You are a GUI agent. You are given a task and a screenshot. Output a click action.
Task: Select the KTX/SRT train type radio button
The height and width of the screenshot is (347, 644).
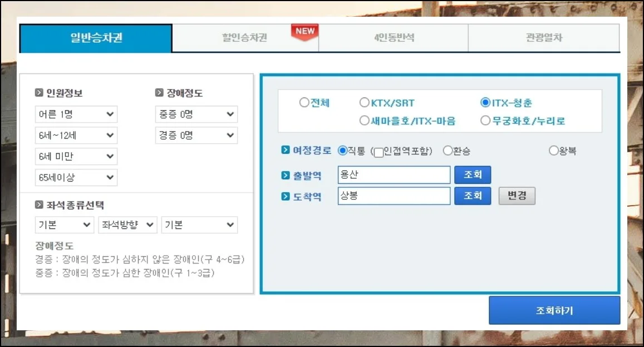pyautogui.click(x=365, y=102)
